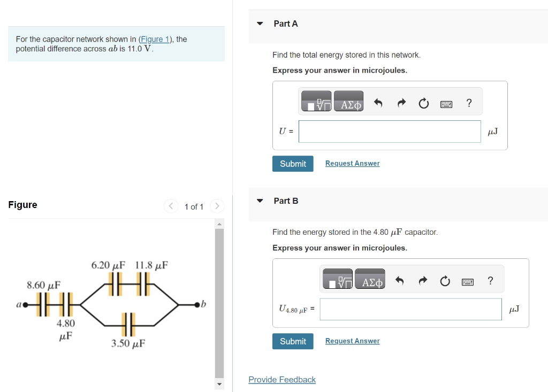Open the Provide Feedback link
The width and height of the screenshot is (548, 392).
pyautogui.click(x=282, y=379)
